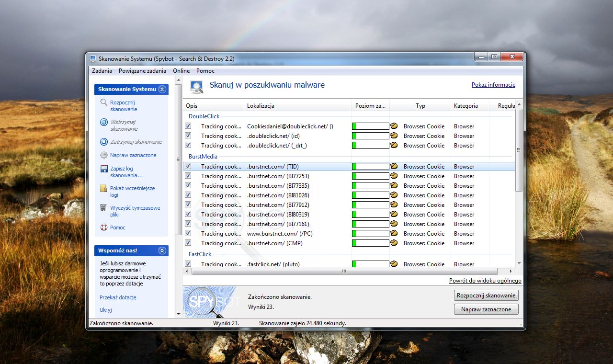This screenshot has height=364, width=613.
Task: Sort by the Lokalizacja column header
Action: click(x=297, y=106)
